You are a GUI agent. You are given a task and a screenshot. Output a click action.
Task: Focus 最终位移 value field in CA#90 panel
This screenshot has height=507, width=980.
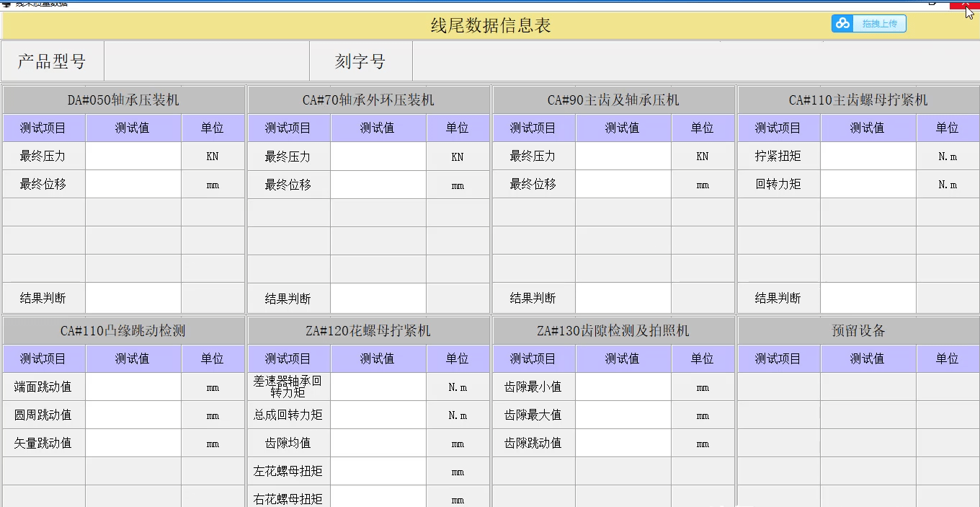point(623,184)
